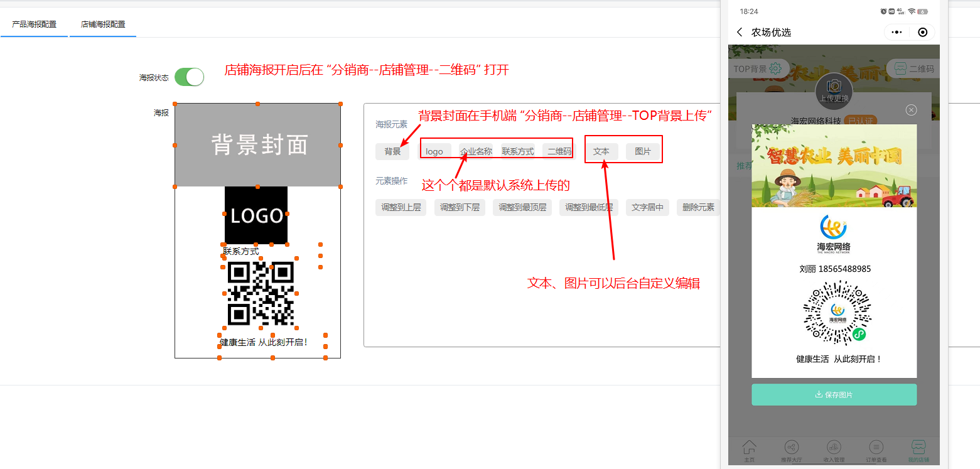Add the 二维码 poster element button
Viewport: 980px width, 469px height.
tap(559, 151)
